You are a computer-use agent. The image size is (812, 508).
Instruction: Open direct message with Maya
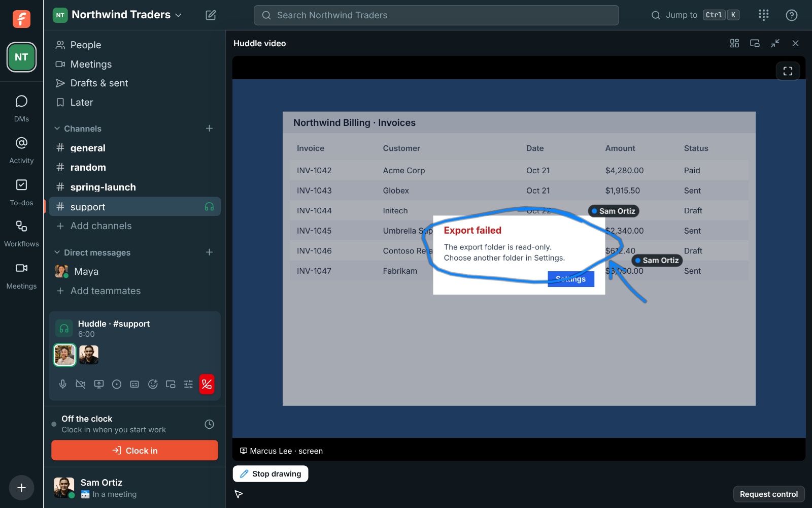pos(134,271)
